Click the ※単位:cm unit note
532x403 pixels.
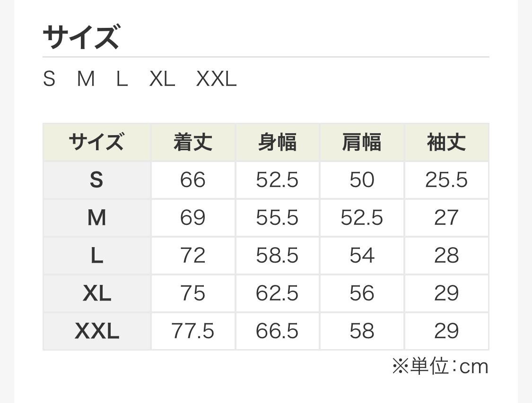click(440, 367)
